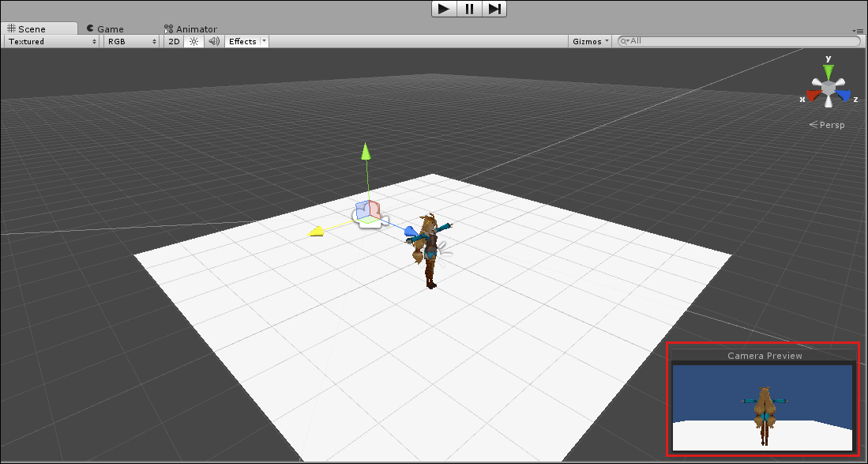Screen dimensions: 868x464
Task: Toggle the 2D view button
Action: tap(174, 42)
